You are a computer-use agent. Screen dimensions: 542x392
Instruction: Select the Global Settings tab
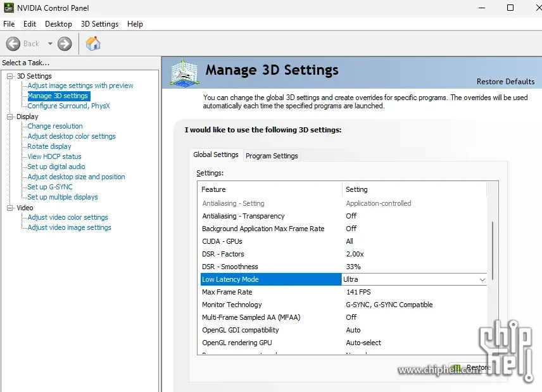click(216, 155)
